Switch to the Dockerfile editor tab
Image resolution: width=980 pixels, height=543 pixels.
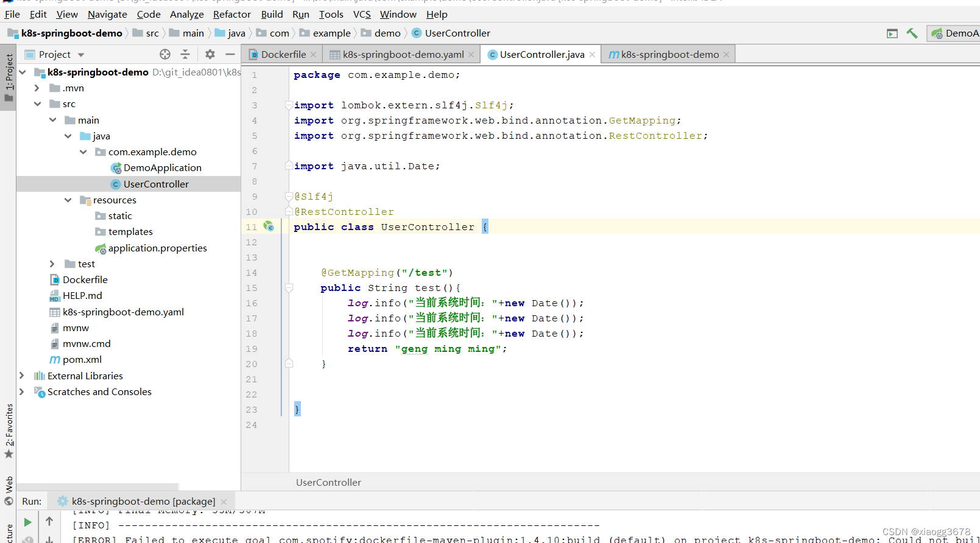[283, 54]
